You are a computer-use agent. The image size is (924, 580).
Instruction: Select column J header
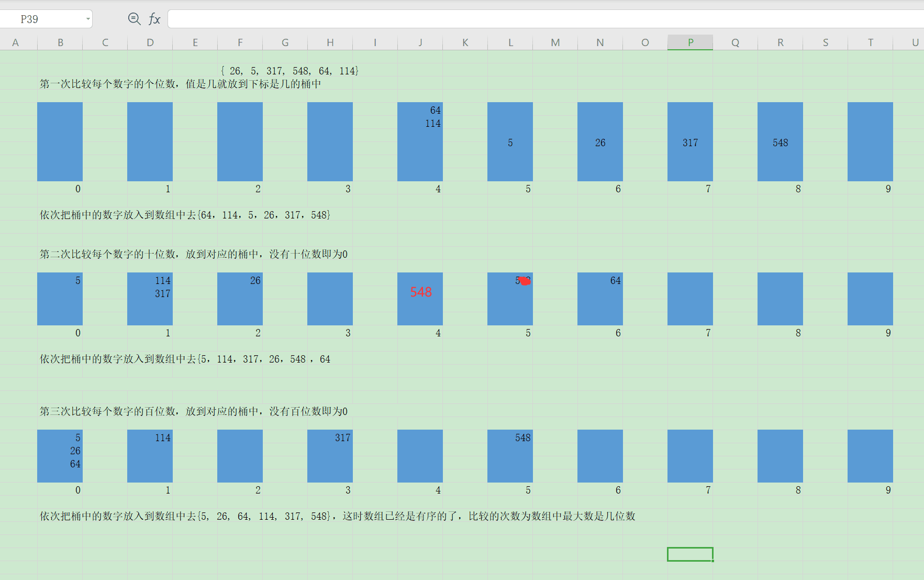click(420, 42)
